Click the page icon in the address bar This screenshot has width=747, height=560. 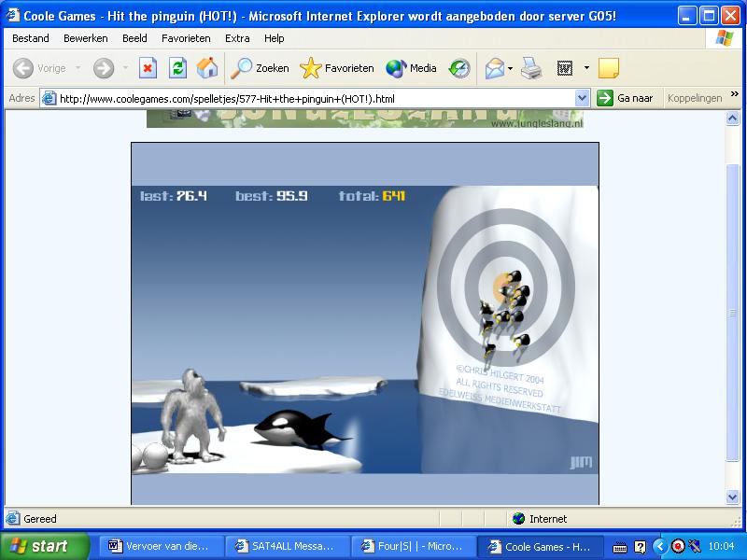(x=49, y=98)
